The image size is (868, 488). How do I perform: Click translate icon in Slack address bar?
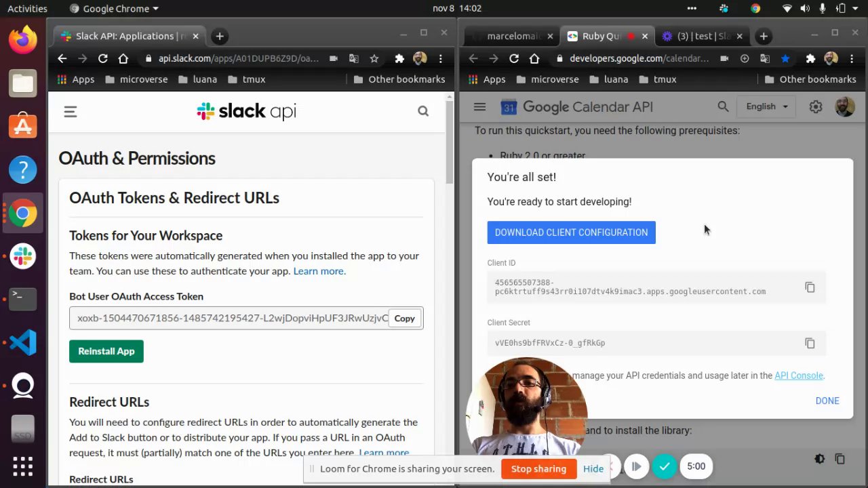354,58
